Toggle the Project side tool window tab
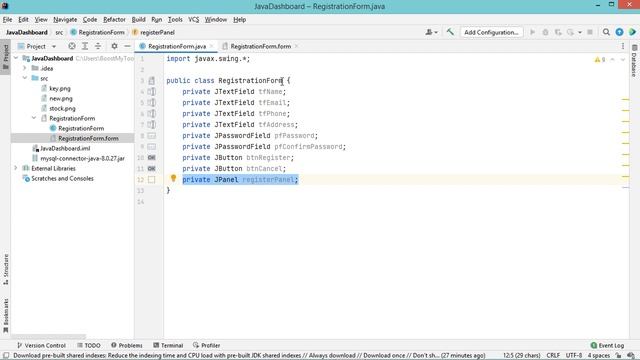This screenshot has width=640, height=360. (x=6, y=57)
